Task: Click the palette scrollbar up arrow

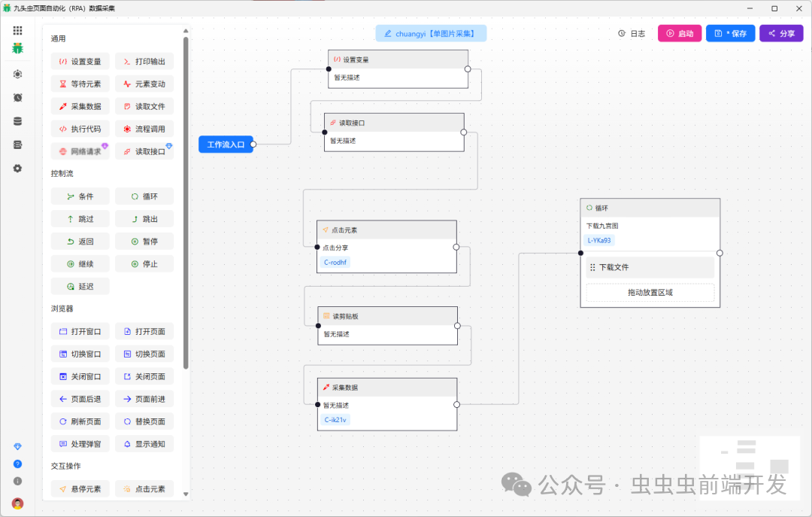Action: pos(186,31)
